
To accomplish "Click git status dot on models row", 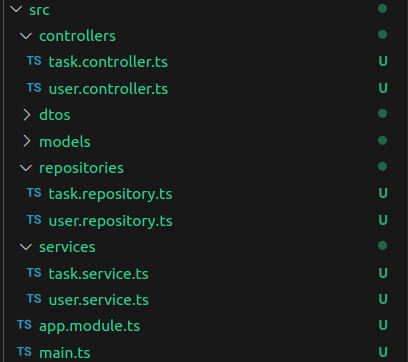I will 382,140.
